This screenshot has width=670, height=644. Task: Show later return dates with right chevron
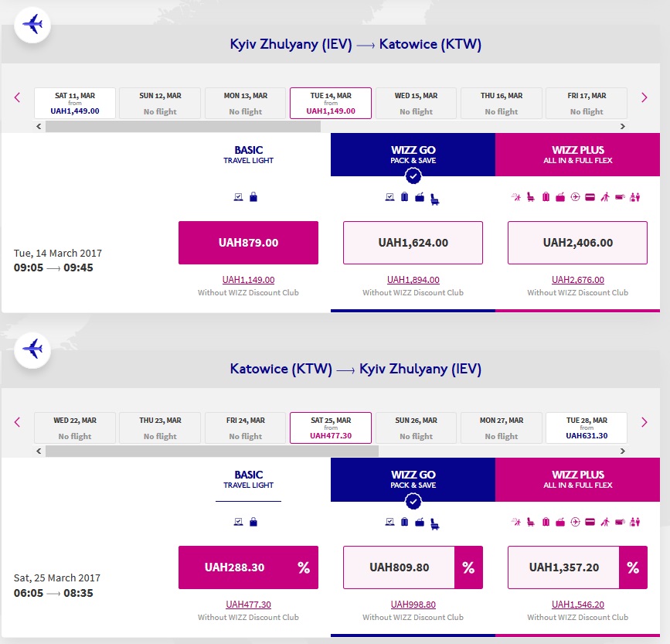pyautogui.click(x=644, y=422)
